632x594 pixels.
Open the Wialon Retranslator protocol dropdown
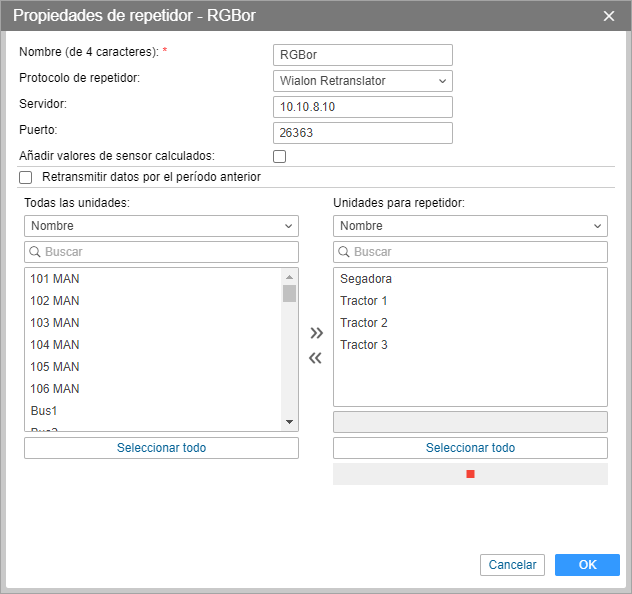[362, 81]
